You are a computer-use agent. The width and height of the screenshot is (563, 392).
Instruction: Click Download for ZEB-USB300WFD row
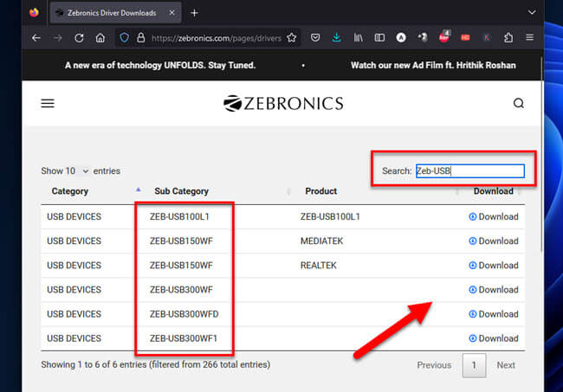(494, 314)
